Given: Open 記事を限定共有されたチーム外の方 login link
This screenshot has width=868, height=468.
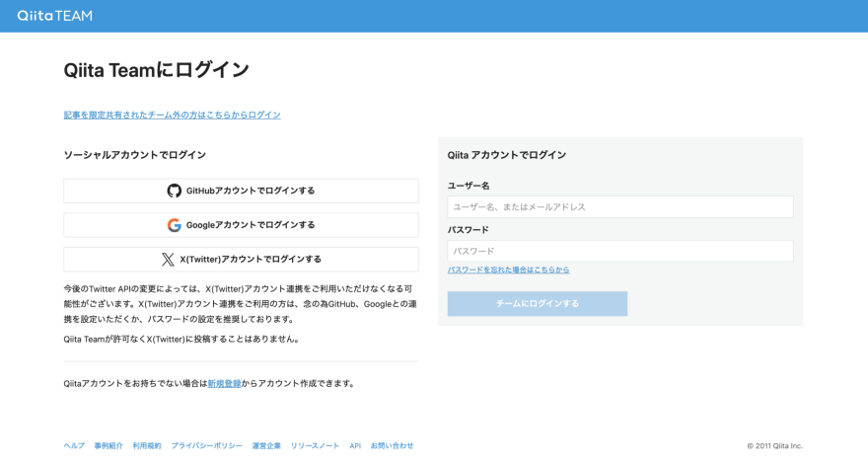Looking at the screenshot, I should 173,115.
